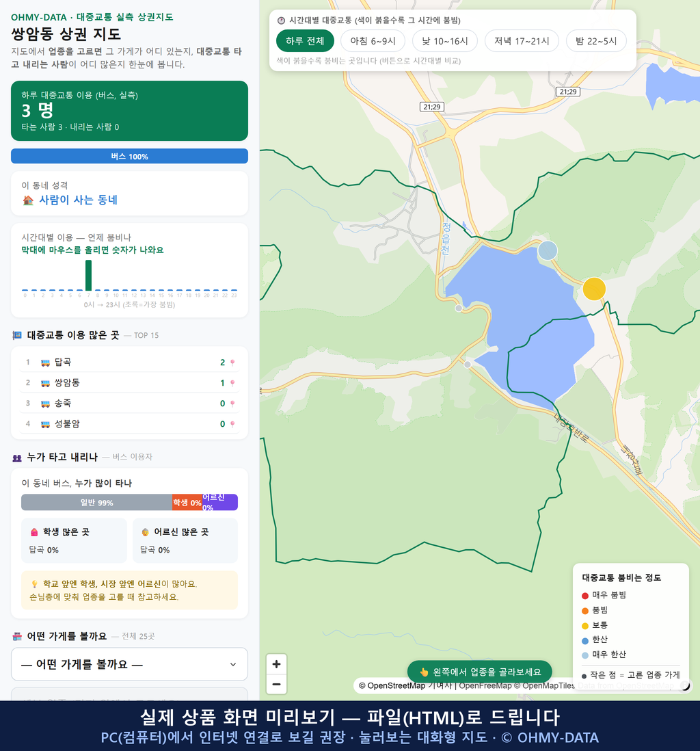The height and width of the screenshot is (751, 700).
Task: Select 송죽 in the top stops list
Action: tap(129, 404)
